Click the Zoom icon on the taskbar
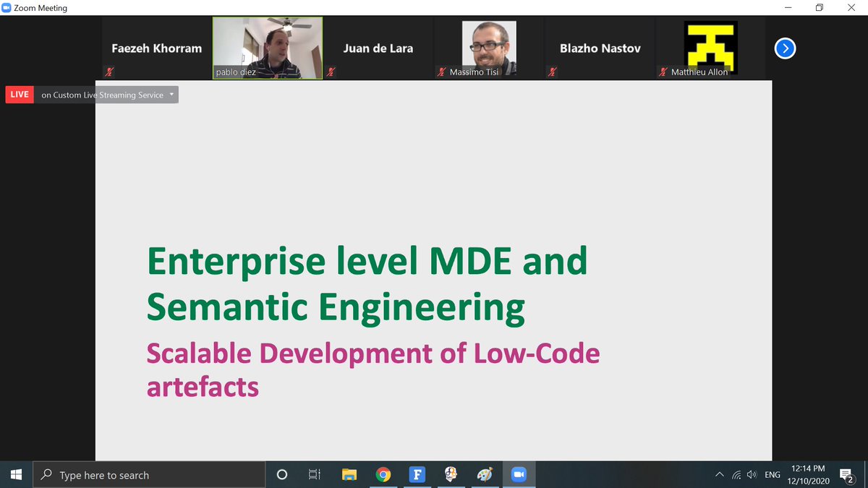This screenshot has width=868, height=488. tap(518, 475)
